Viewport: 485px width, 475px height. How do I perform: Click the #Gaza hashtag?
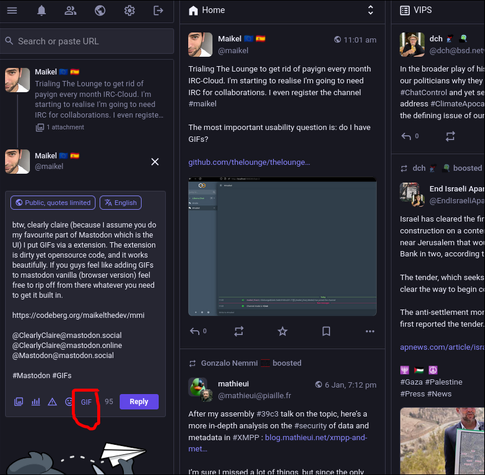pos(411,382)
